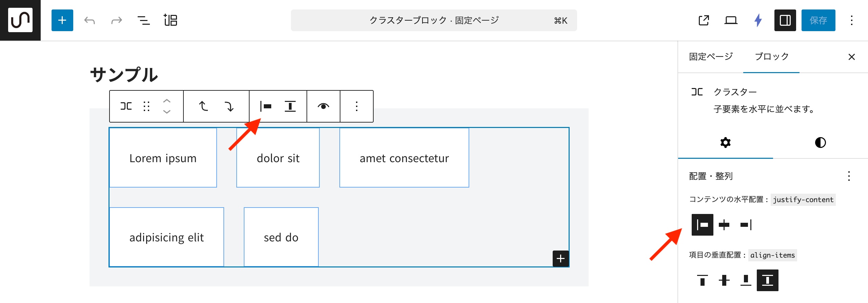The height and width of the screenshot is (303, 868).
Task: Open the block toolbar vertical alignment dropdown
Action: click(x=290, y=106)
